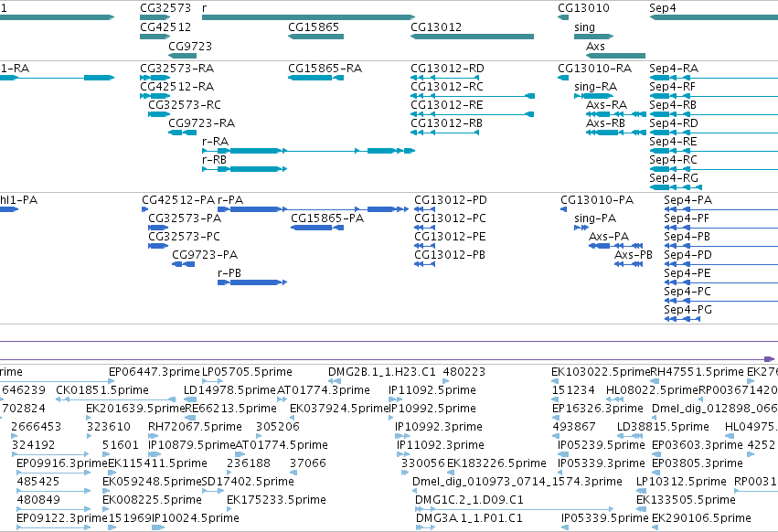Click EST EK133505.5prime

pyautogui.click(x=687, y=500)
